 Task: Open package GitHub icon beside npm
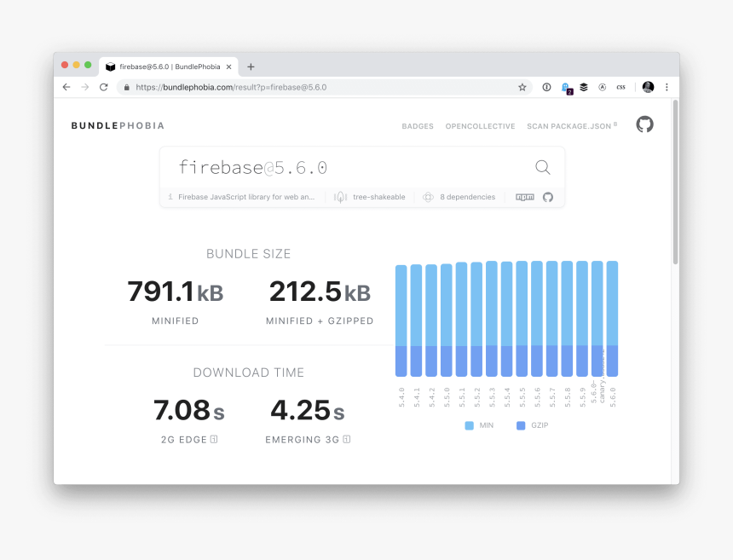[x=548, y=197]
